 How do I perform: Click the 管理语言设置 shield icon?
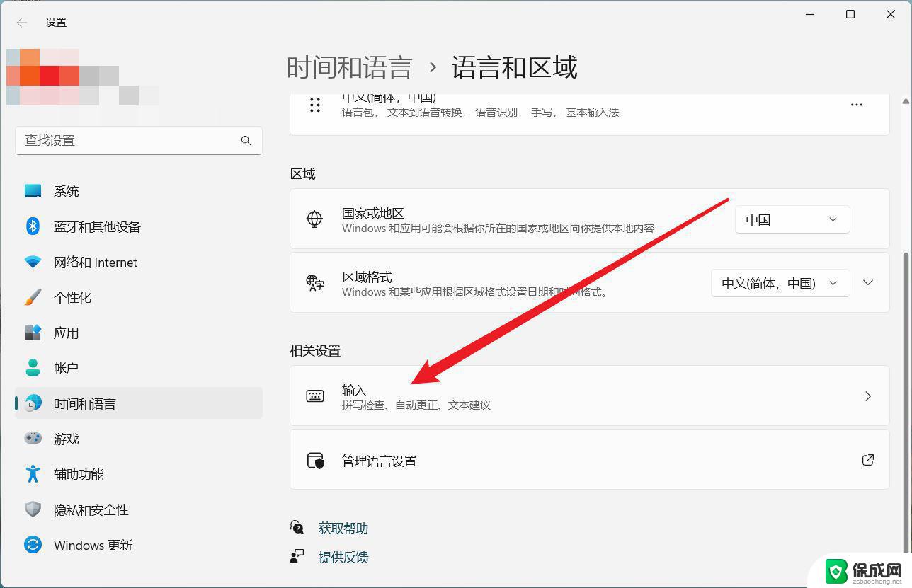315,461
